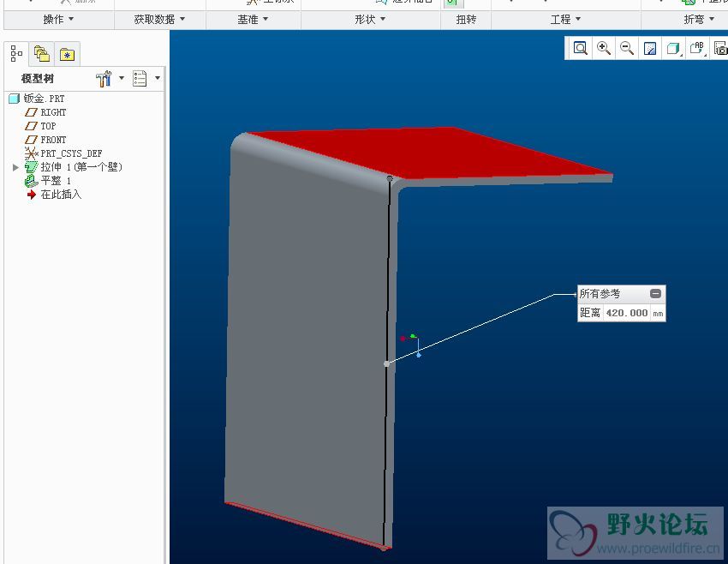
Task: Open the 操作 group dropdown
Action: click(58, 19)
